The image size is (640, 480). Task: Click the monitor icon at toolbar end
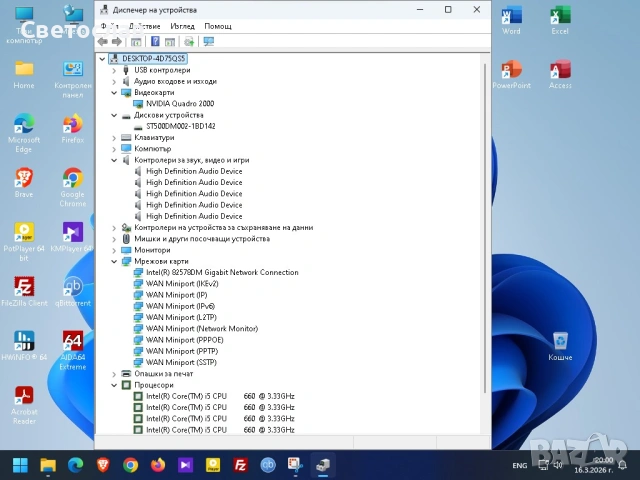click(209, 41)
